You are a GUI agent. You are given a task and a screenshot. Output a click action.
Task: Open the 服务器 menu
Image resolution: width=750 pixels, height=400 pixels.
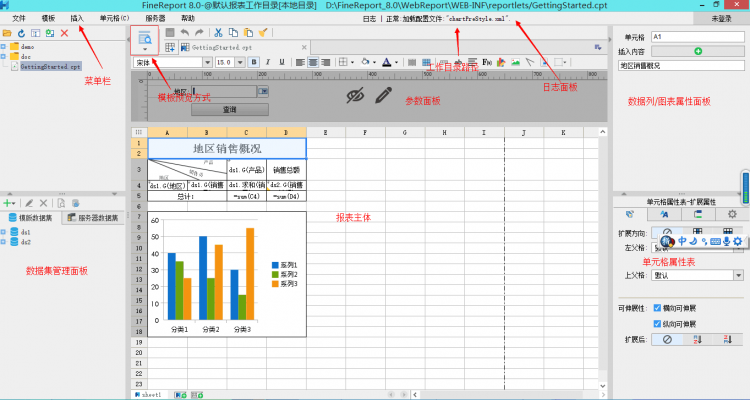[155, 18]
